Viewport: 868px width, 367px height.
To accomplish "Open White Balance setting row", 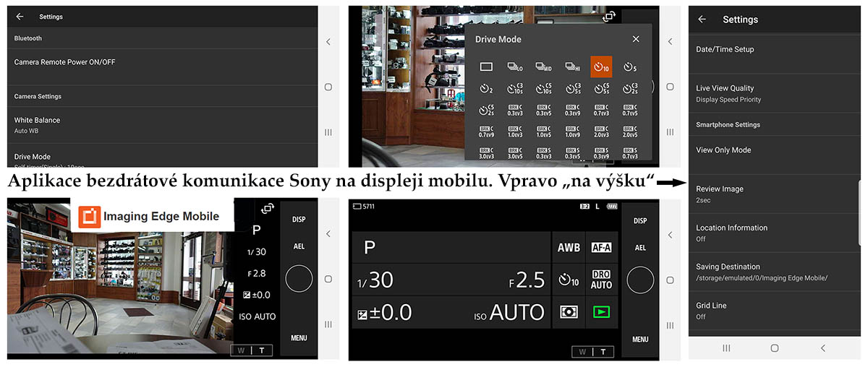I will pos(163,125).
